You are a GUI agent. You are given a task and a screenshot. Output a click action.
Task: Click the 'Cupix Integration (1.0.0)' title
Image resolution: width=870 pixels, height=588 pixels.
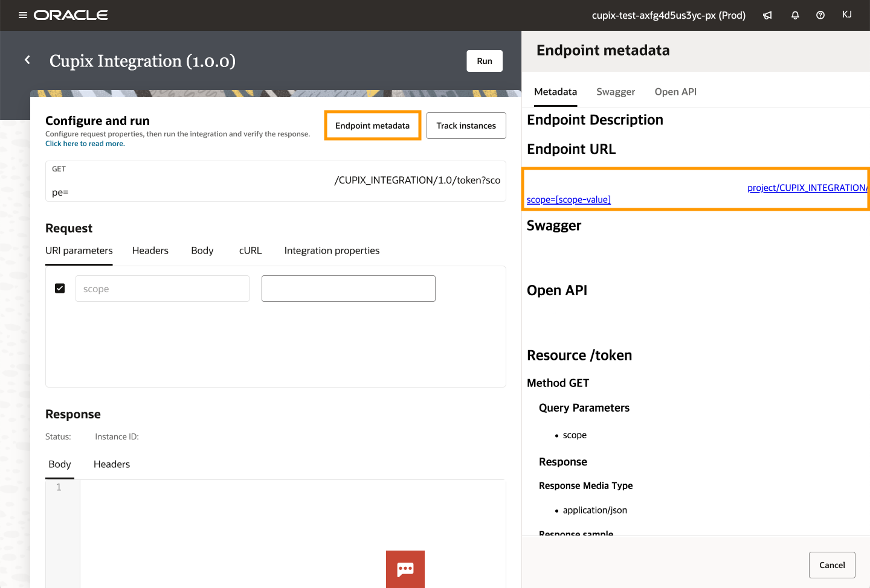click(143, 61)
